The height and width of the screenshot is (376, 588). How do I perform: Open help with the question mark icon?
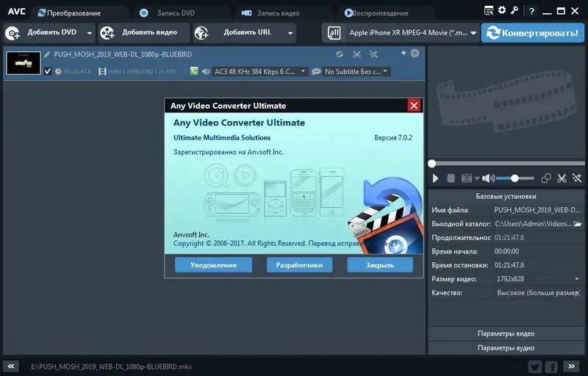[531, 11]
